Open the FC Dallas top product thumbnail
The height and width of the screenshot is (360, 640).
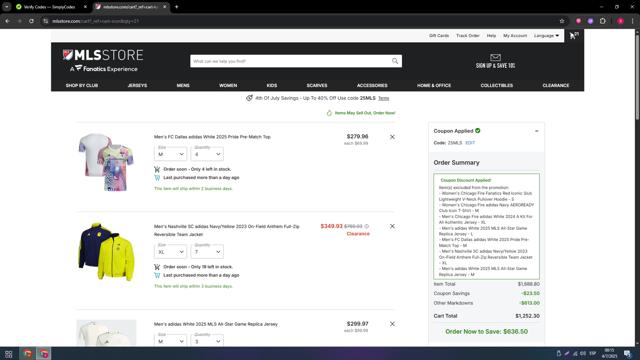point(106,162)
